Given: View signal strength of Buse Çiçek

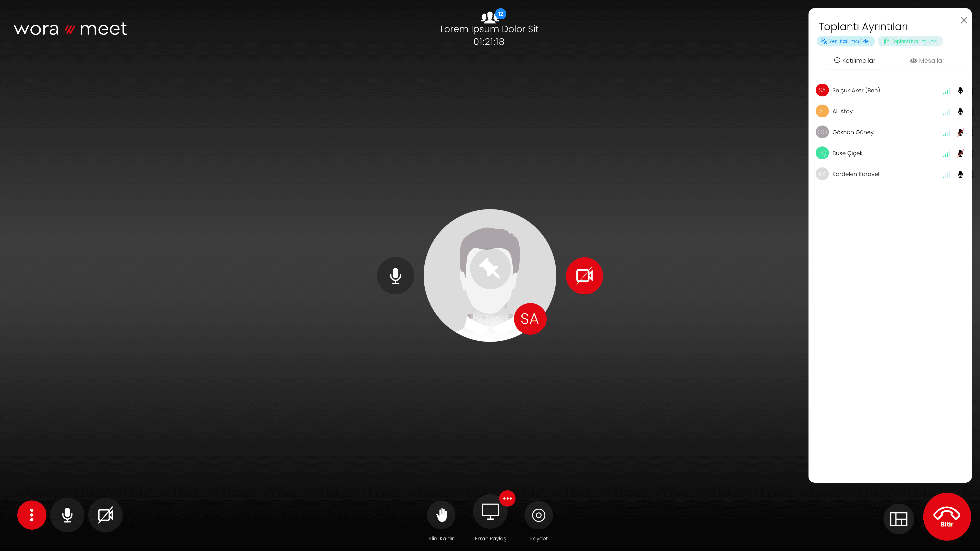Looking at the screenshot, I should (x=946, y=154).
